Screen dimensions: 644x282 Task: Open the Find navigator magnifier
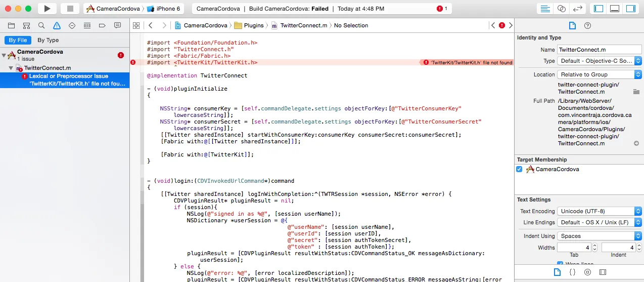(41, 25)
